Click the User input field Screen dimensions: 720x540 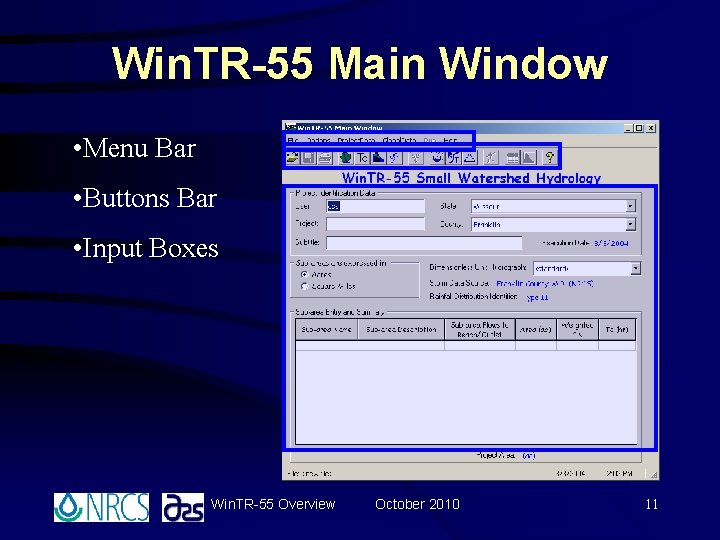tap(375, 206)
